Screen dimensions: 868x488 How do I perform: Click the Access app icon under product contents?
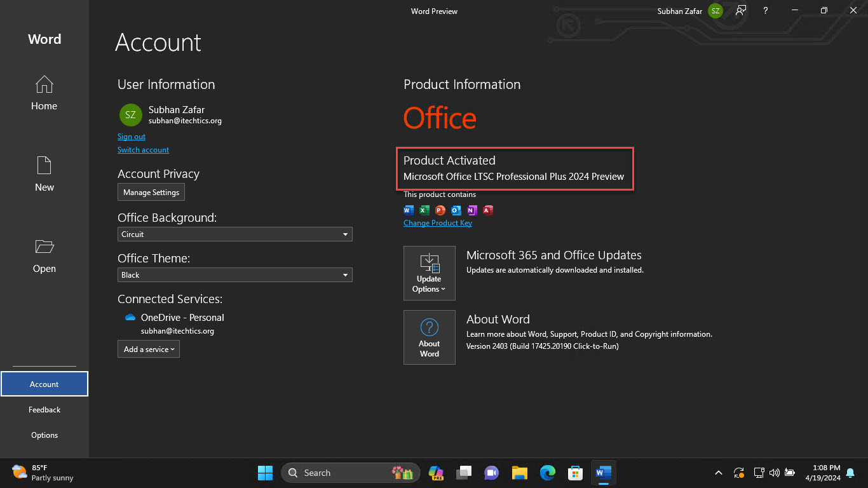tap(488, 210)
